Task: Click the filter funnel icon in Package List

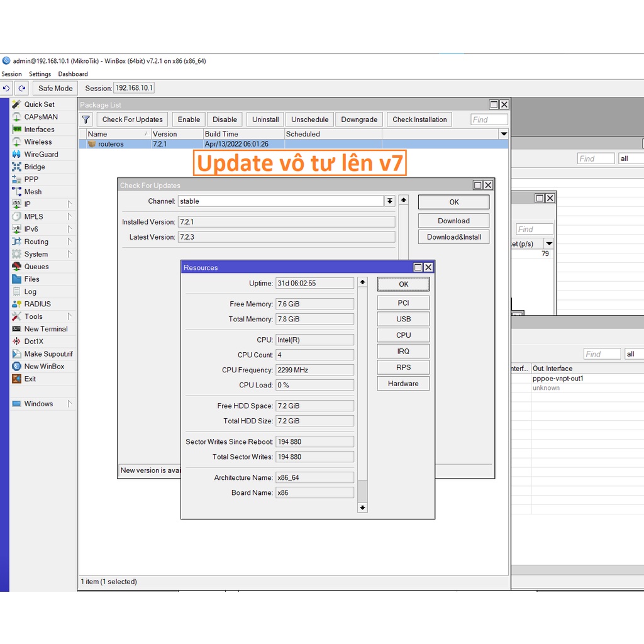Action: pyautogui.click(x=86, y=119)
